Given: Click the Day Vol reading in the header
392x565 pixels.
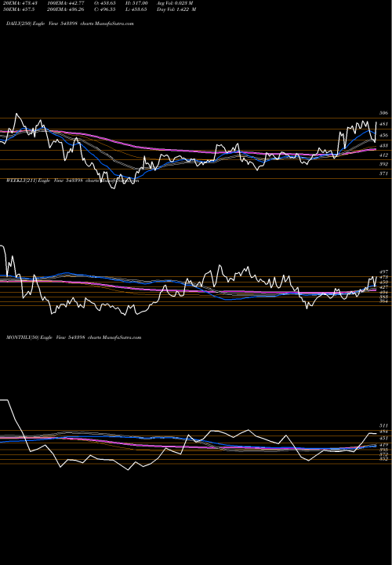Looking at the screenshot, I should pyautogui.click(x=176, y=9).
